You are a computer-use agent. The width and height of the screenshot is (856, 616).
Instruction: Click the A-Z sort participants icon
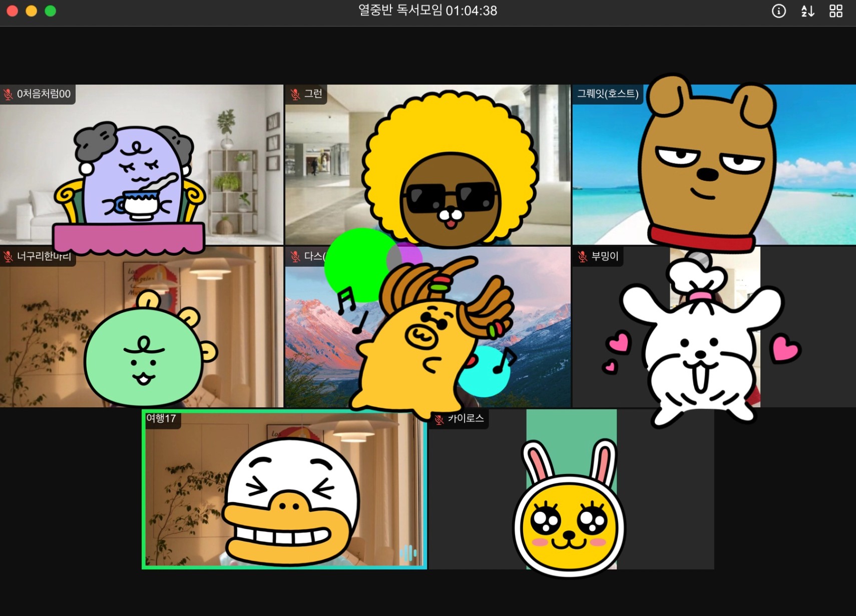pos(807,11)
